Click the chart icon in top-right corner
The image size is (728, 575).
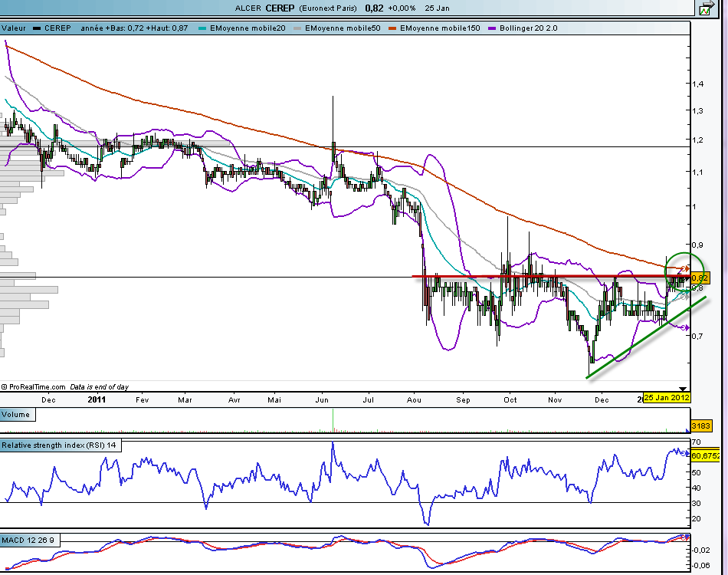[705, 8]
